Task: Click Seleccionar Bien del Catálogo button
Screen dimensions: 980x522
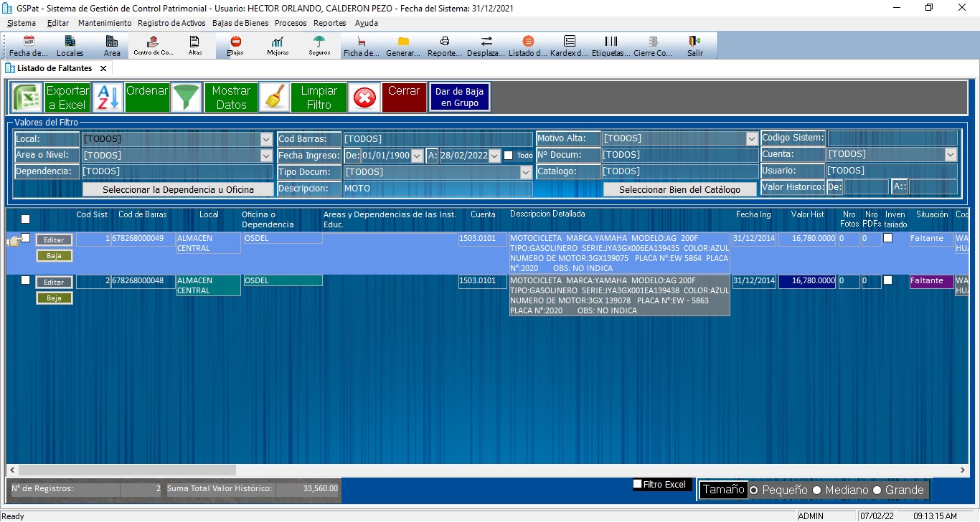Action: tap(679, 189)
